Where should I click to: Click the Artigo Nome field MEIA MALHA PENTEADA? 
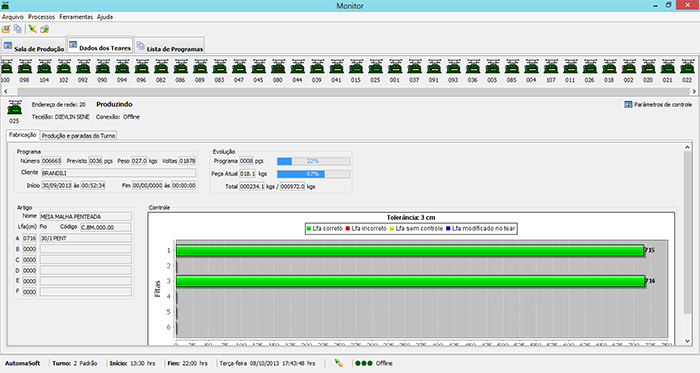click(86, 216)
